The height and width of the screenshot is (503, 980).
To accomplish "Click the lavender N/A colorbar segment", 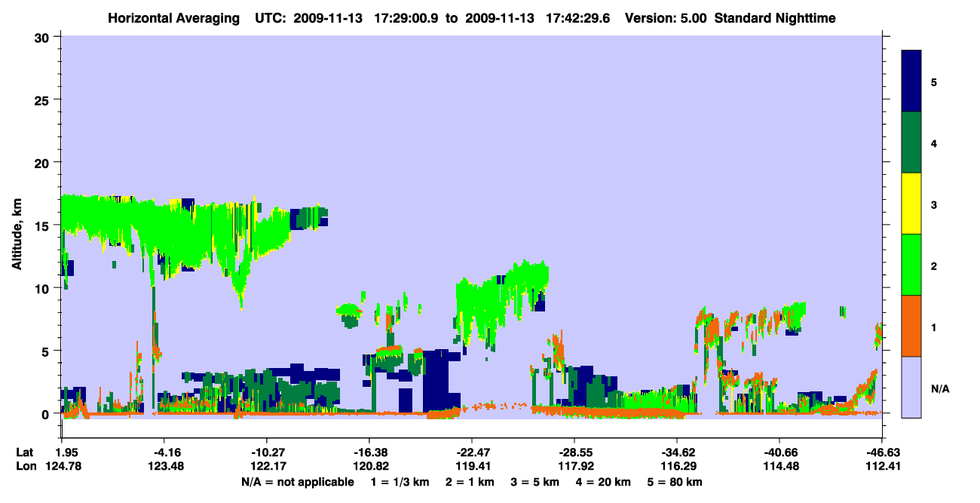I will coord(911,387).
